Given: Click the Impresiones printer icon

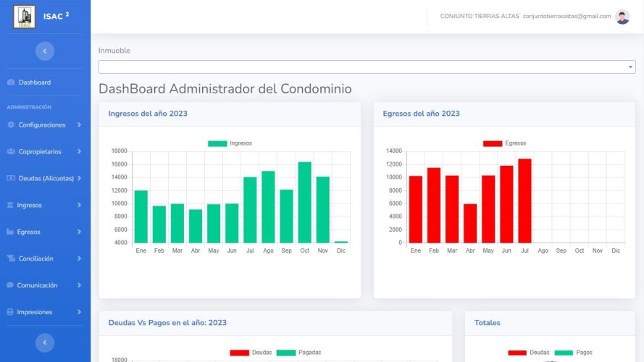Looking at the screenshot, I should coord(10,311).
